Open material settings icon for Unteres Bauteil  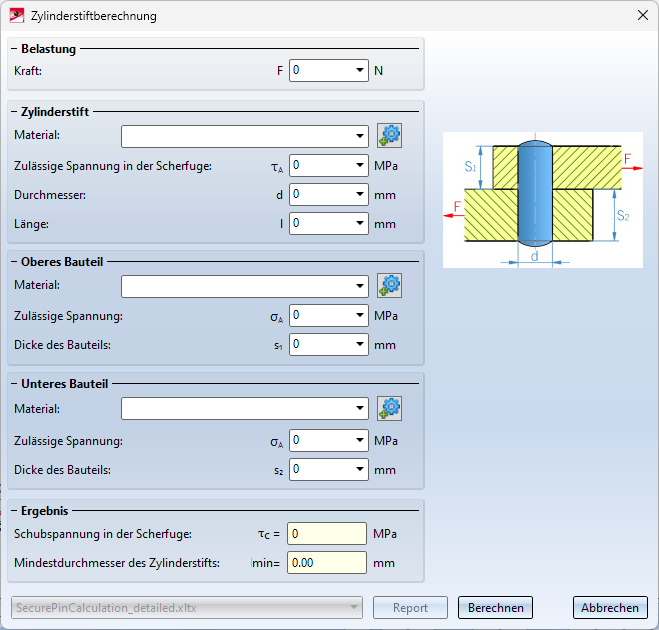tap(389, 409)
